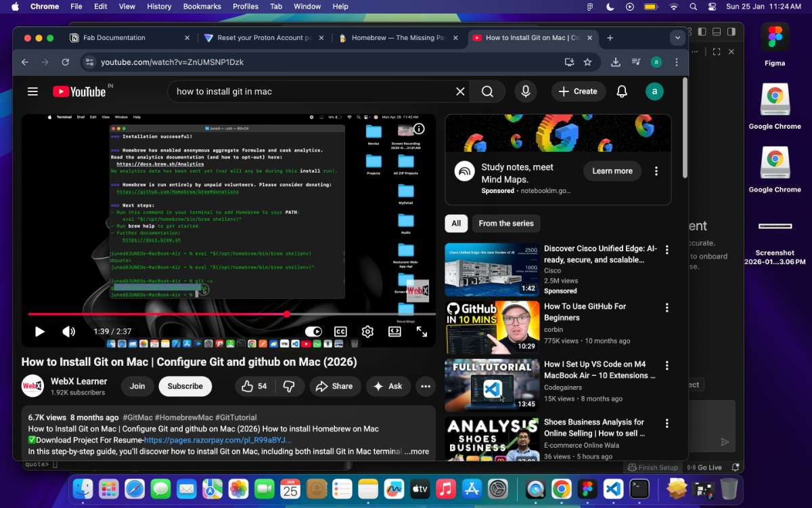
Task: Enter full screen mode
Action: 422,332
